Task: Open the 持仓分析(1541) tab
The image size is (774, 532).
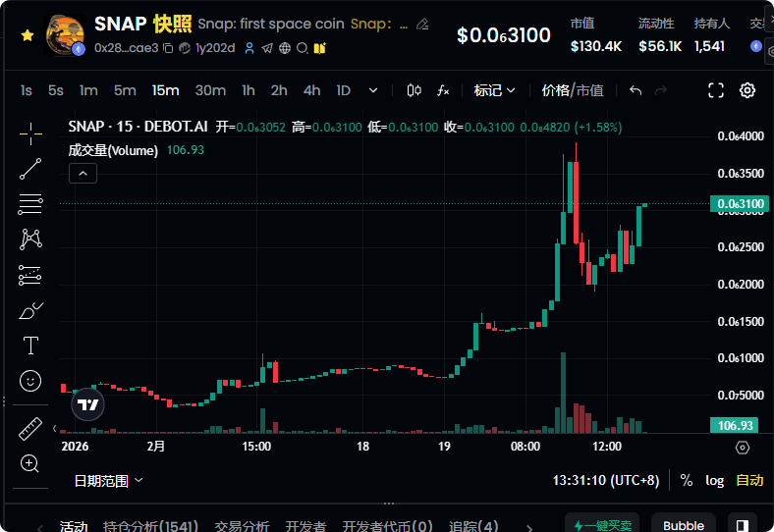Action: [150, 526]
